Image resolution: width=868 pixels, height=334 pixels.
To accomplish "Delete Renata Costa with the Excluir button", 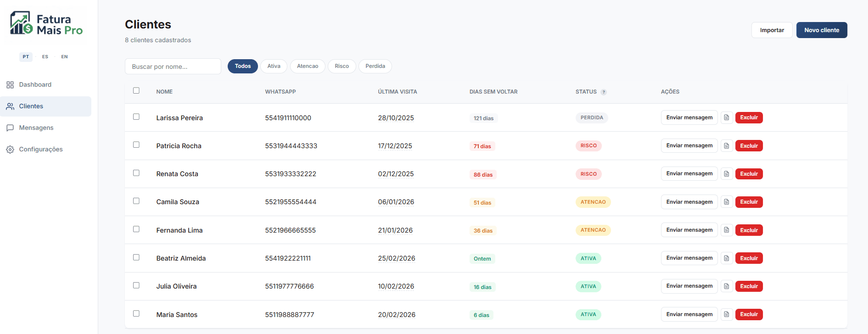I will (749, 174).
